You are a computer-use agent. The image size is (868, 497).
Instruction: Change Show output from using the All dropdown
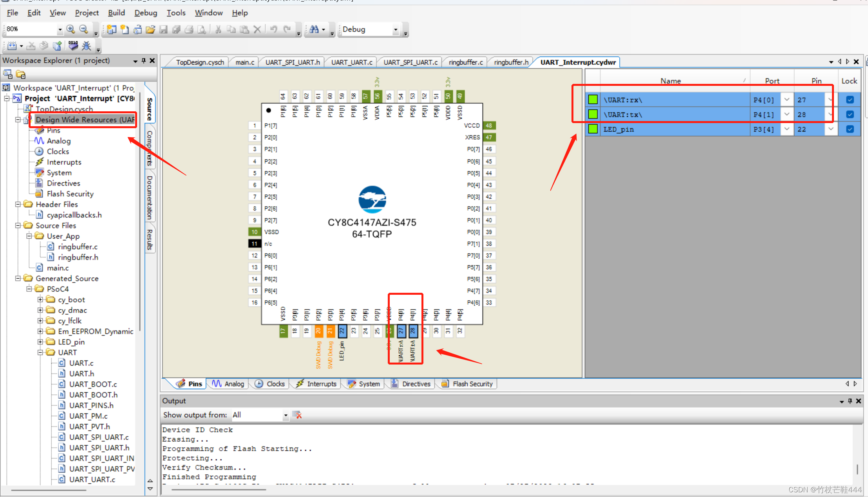click(x=286, y=415)
